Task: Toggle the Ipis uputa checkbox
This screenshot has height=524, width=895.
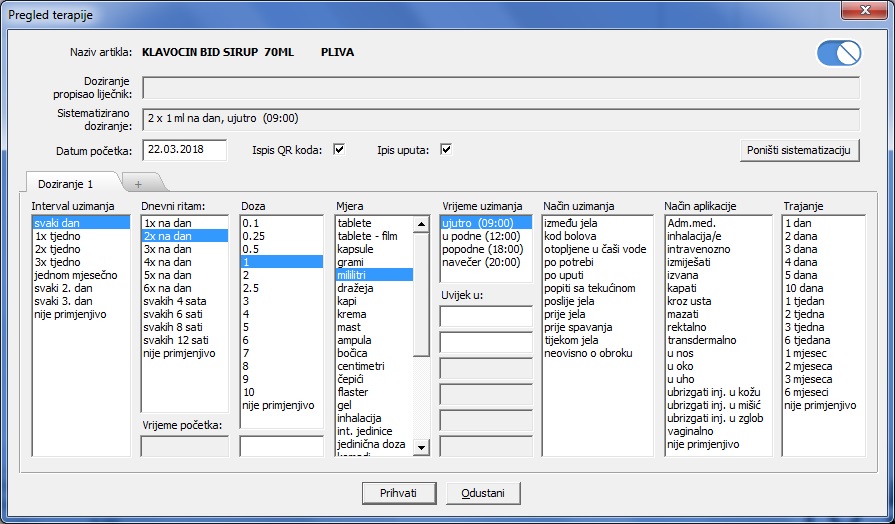Action: [x=446, y=150]
